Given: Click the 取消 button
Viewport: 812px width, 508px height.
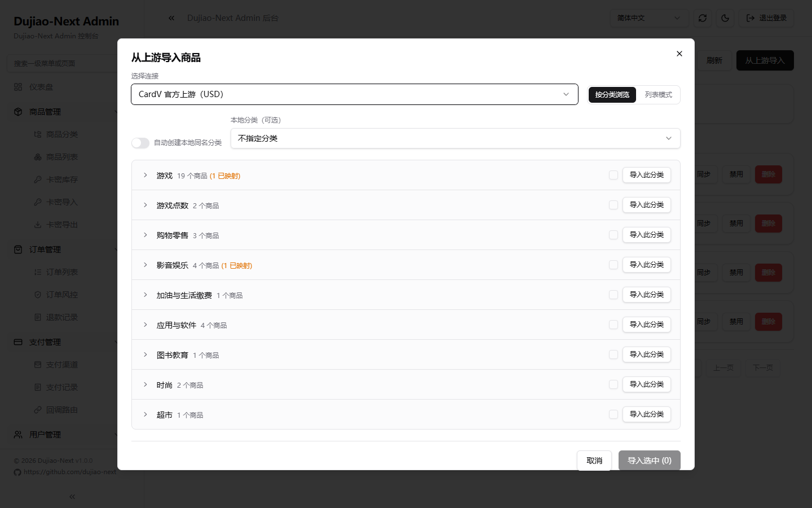Looking at the screenshot, I should tap(594, 461).
